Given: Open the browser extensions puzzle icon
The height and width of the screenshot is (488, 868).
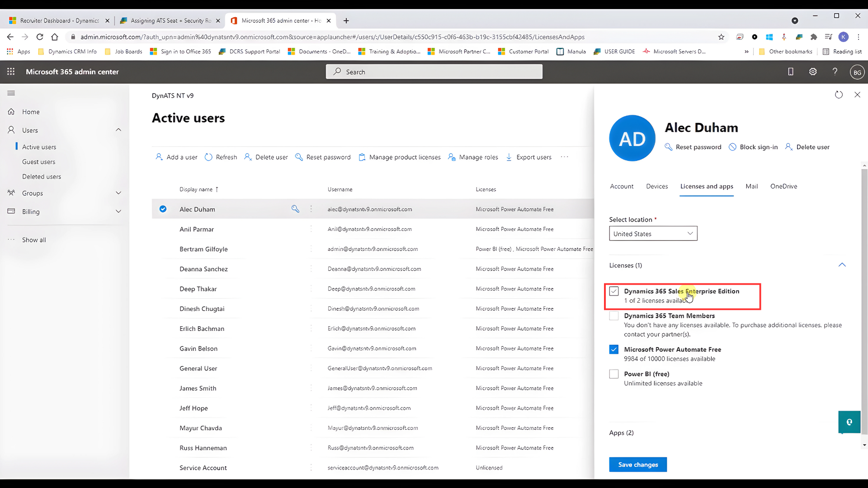Looking at the screenshot, I should click(814, 37).
